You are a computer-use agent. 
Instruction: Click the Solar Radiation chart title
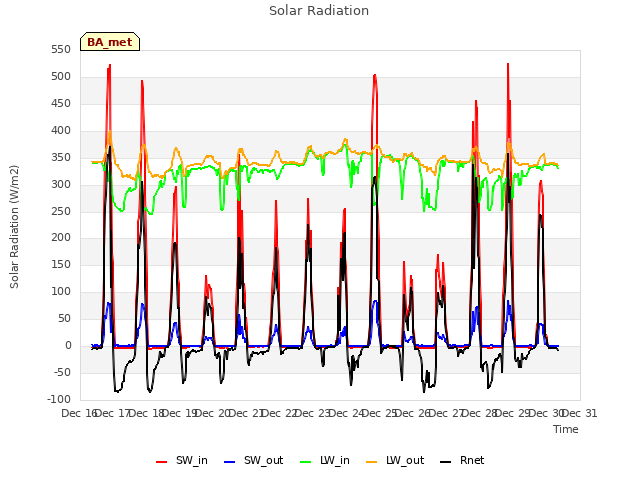(319, 11)
